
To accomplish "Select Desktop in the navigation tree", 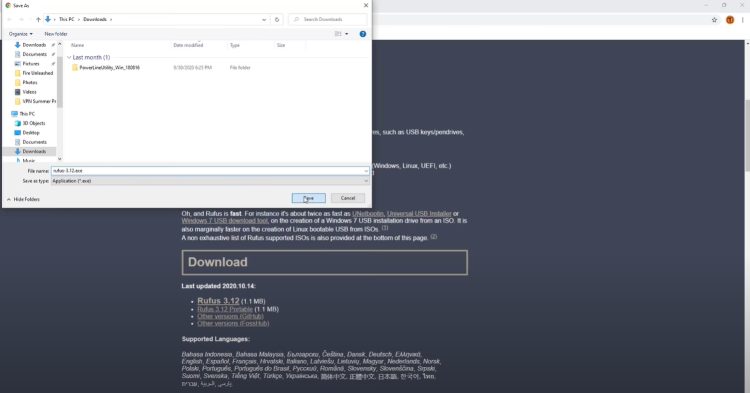I will 31,133.
